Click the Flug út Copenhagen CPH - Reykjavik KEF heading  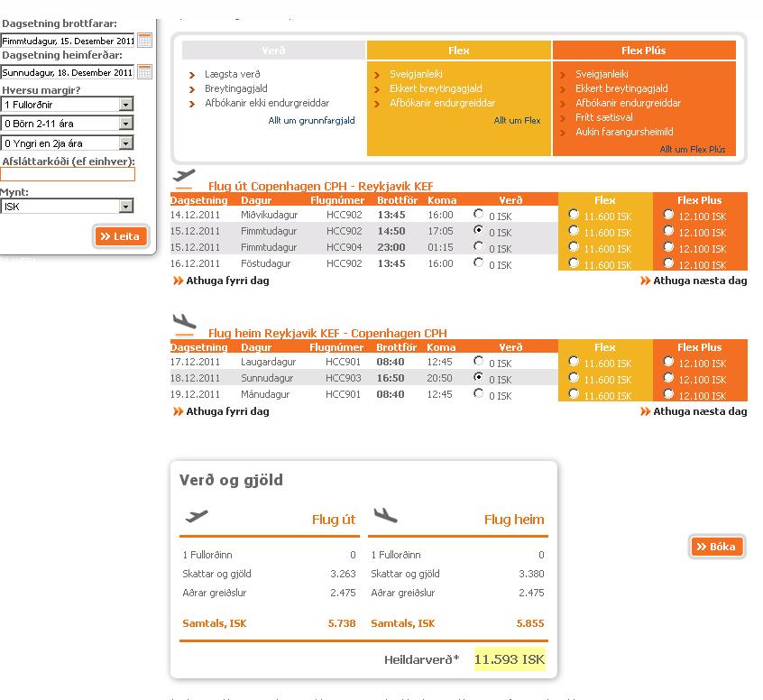[321, 186]
